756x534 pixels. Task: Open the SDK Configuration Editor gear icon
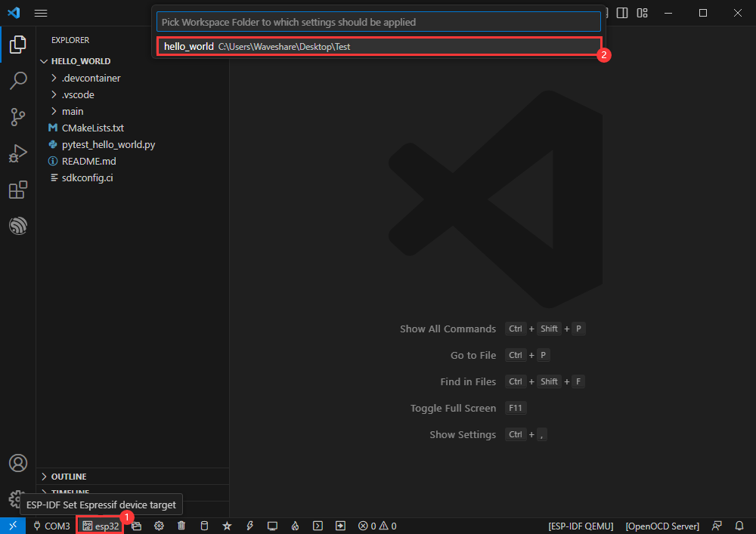159,526
